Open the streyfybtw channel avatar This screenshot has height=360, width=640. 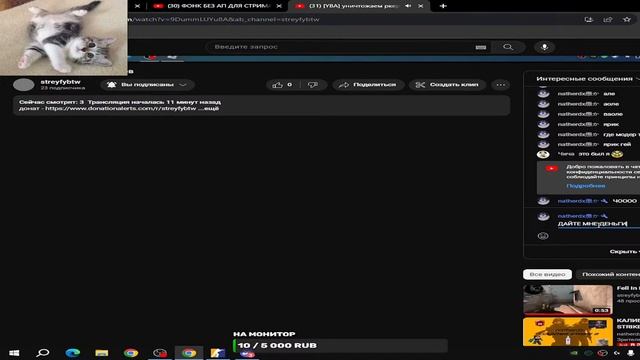[x=24, y=84]
